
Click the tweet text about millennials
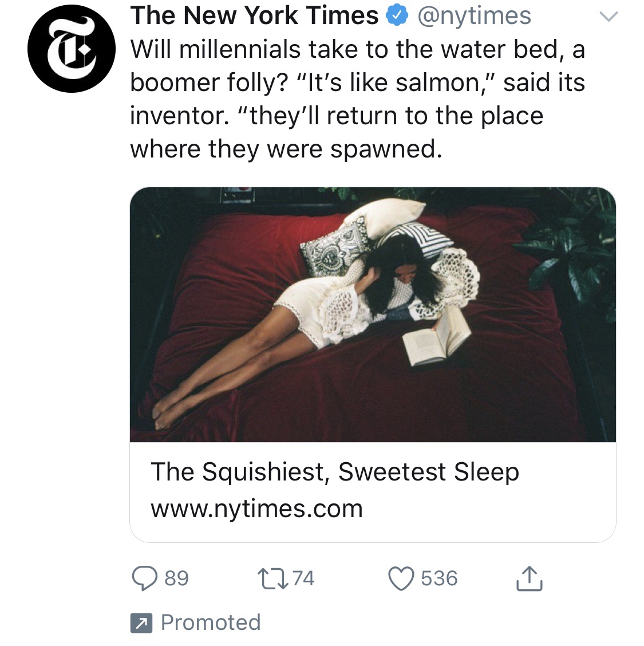click(357, 99)
